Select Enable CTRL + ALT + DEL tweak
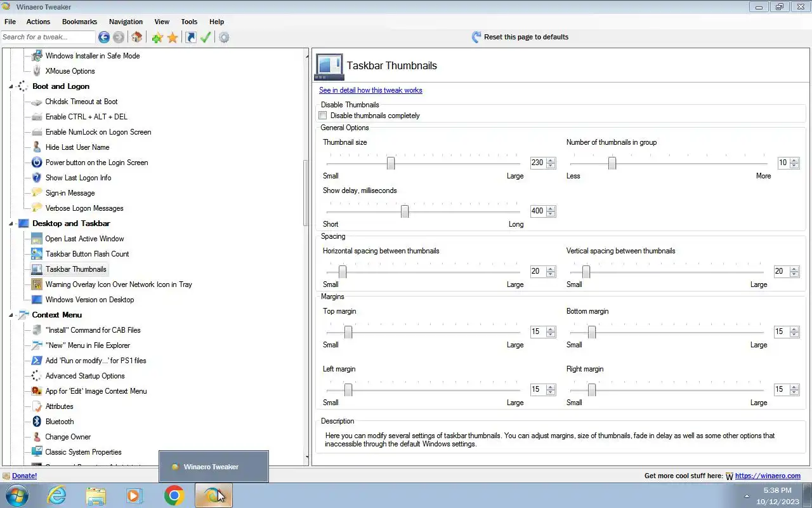This screenshot has height=508, width=812. 86,117
